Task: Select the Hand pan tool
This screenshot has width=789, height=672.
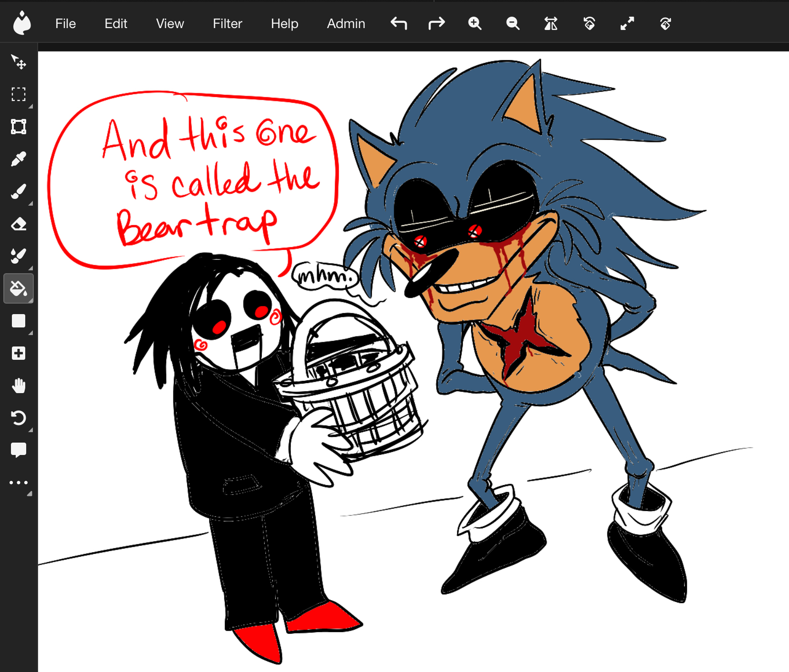Action: (19, 385)
